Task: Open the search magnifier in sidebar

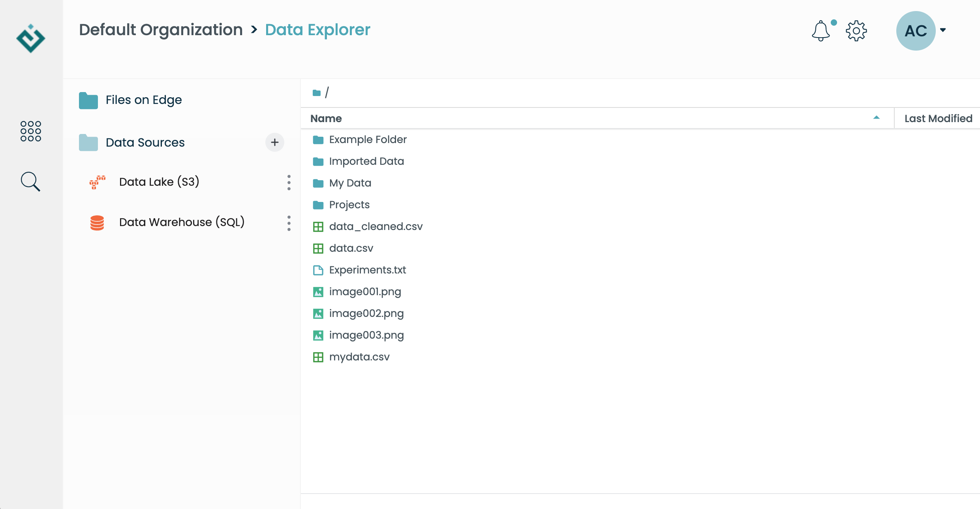Action: pos(30,182)
